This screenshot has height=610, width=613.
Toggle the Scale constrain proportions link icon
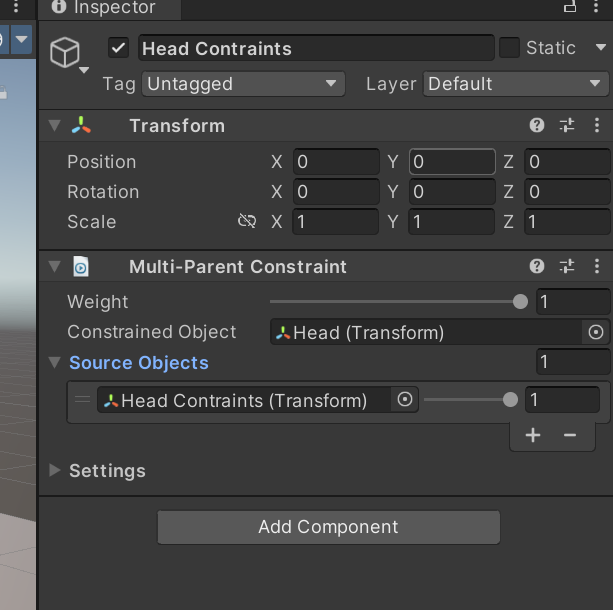coord(247,221)
